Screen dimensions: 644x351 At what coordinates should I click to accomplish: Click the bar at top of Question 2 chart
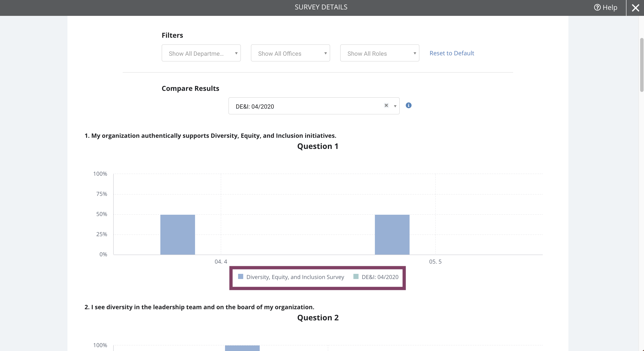coord(242,348)
